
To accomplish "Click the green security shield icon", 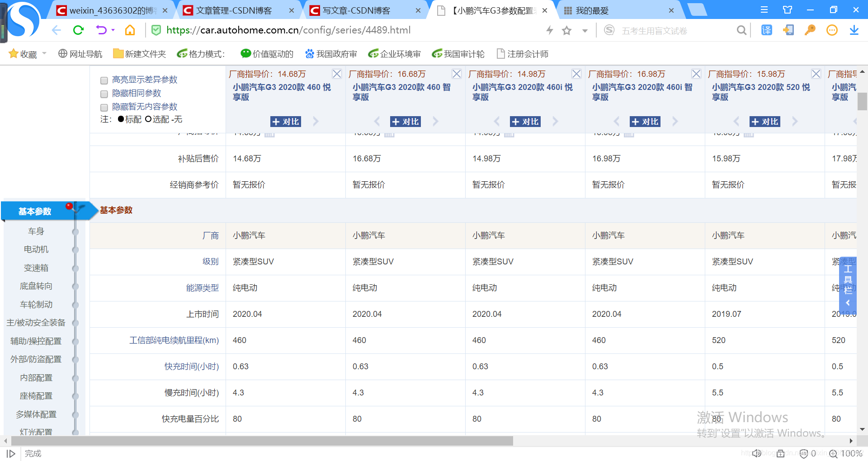I will (156, 30).
